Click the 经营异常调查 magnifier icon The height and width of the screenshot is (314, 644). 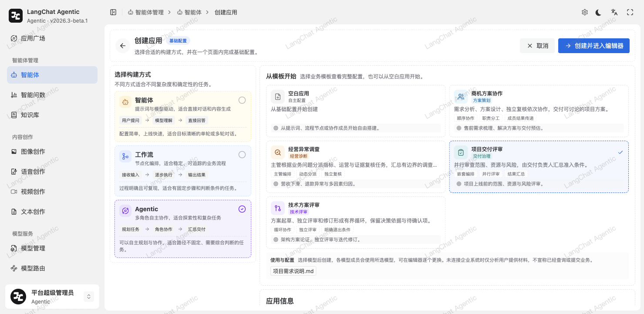point(278,152)
